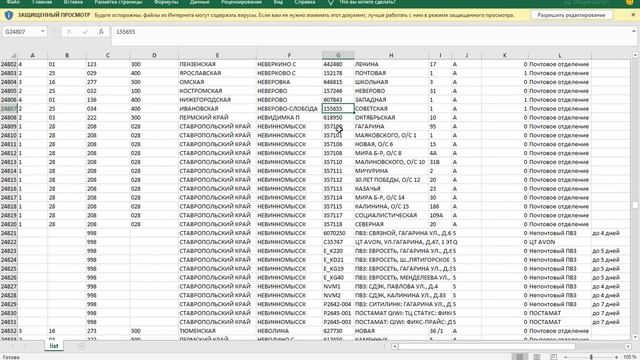Click cell with МАЯКОВСКОГО, О/С 1
640x360 pixels.
391,135
